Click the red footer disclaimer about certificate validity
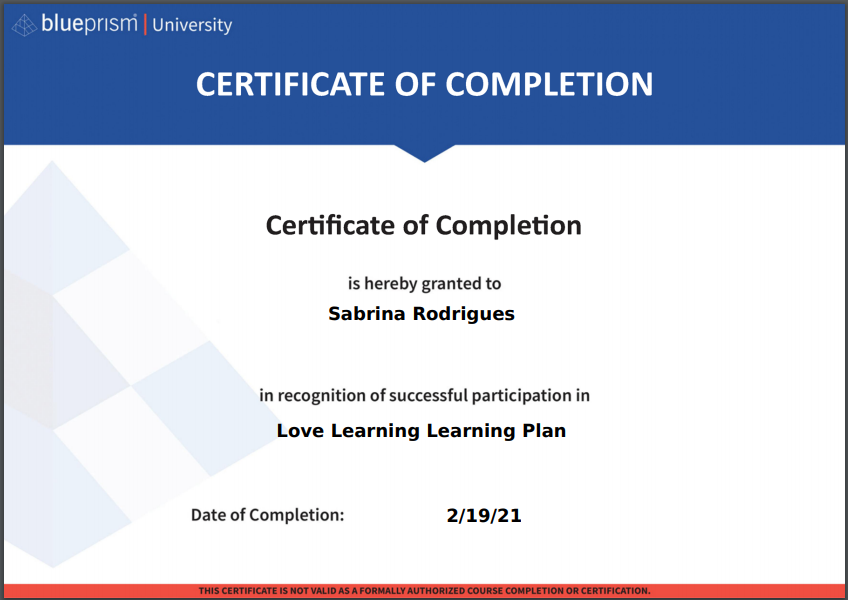Image resolution: width=848 pixels, height=600 pixels. pyautogui.click(x=424, y=590)
